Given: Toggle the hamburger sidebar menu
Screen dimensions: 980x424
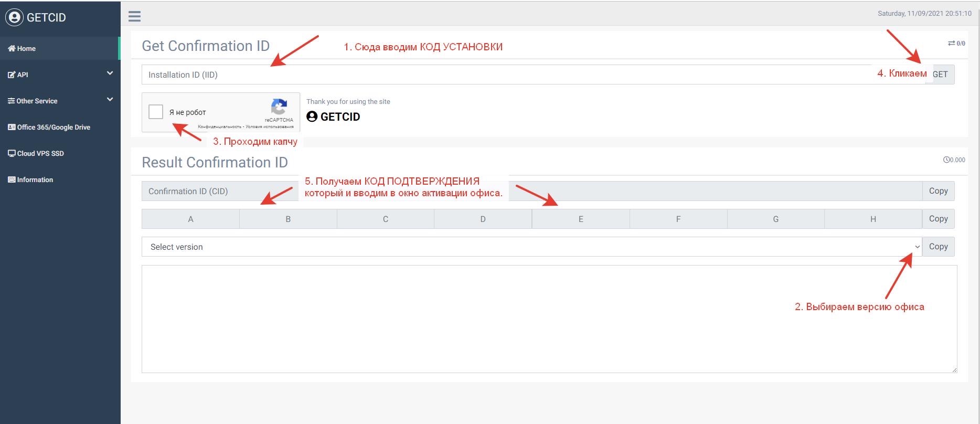Looking at the screenshot, I should pos(134,16).
